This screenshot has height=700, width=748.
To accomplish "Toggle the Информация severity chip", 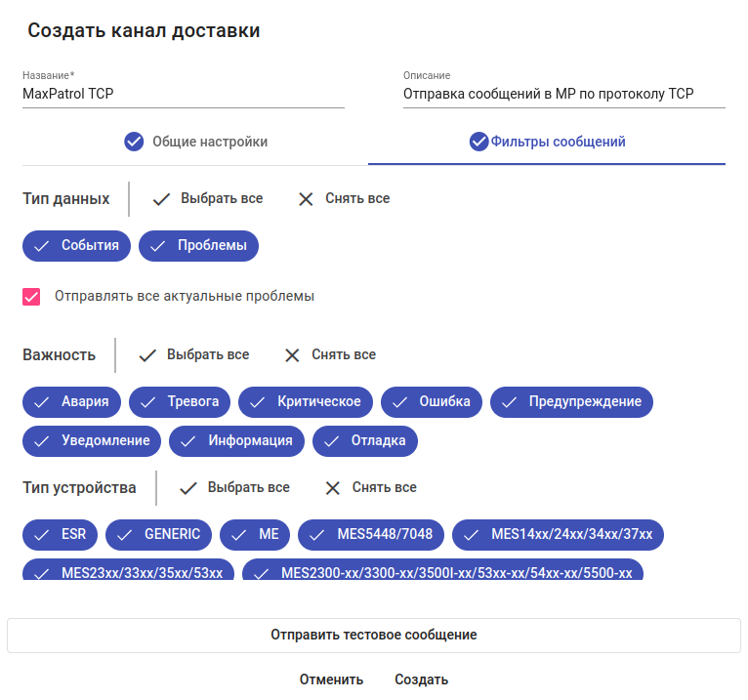I will point(236,441).
